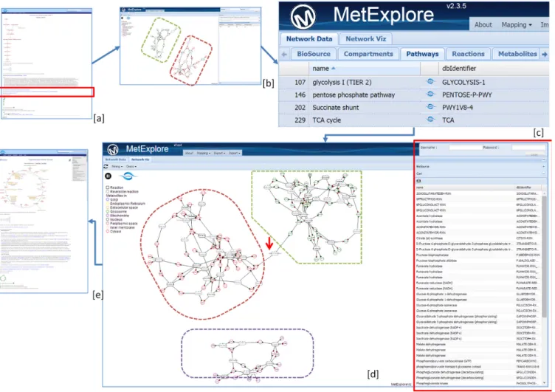The image size is (555, 392).
Task: Click pathway icon in glycolysis I row
Action: click(430, 82)
